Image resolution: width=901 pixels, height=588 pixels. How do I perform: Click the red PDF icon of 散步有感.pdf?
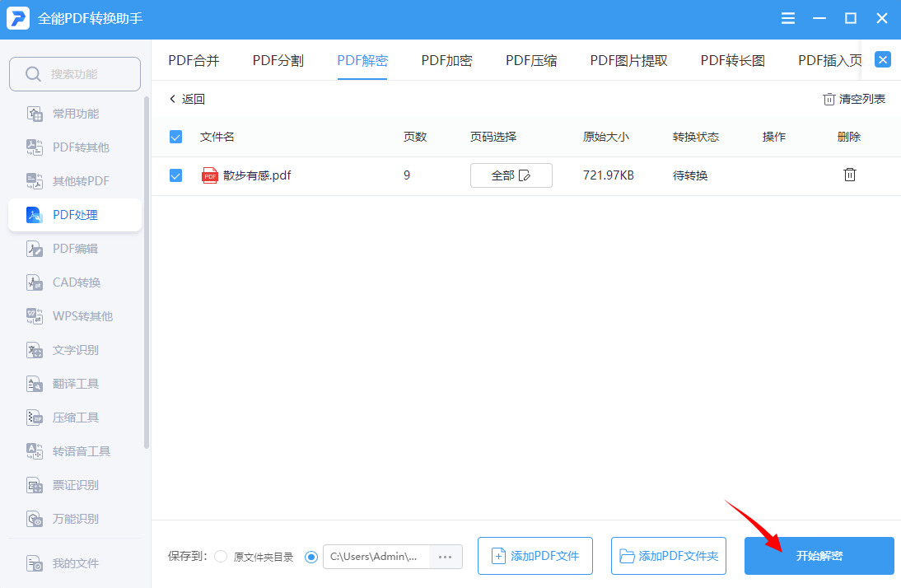pos(210,175)
